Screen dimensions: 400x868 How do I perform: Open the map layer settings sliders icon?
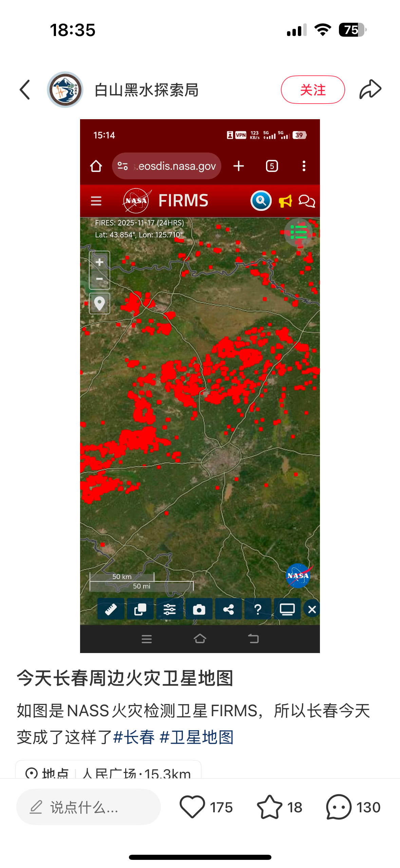pos(169,610)
